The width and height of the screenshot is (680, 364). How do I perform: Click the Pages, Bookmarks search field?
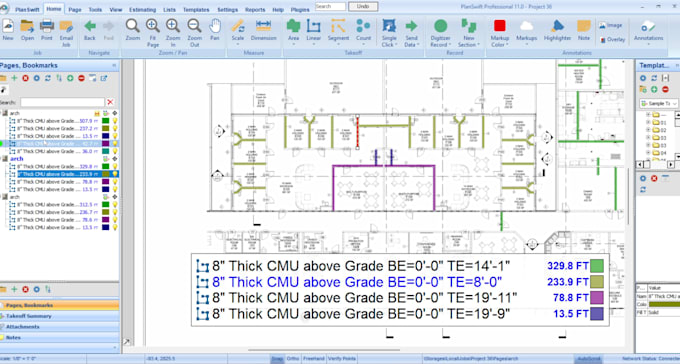pyautogui.click(x=62, y=102)
